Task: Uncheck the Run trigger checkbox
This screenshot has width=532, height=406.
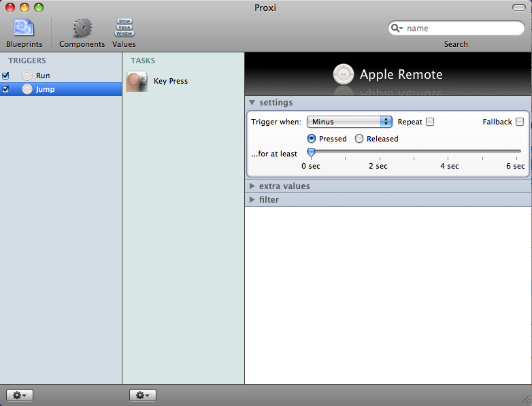Action: point(5,75)
